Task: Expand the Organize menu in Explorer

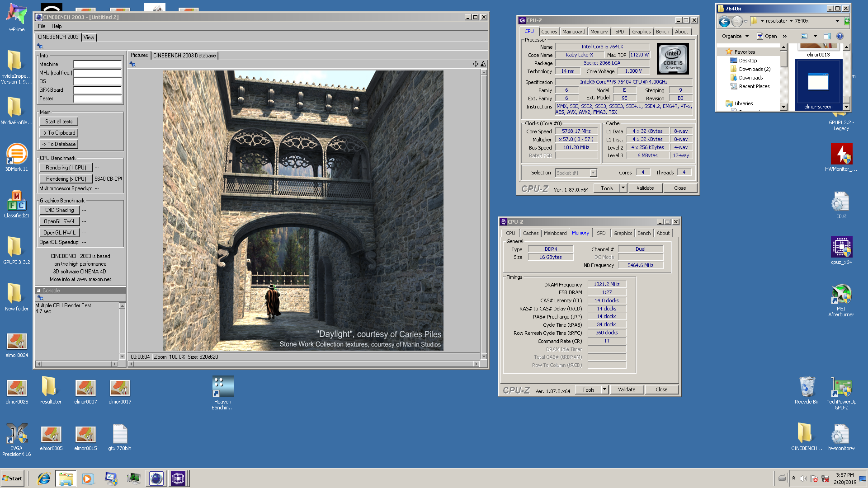Action: tap(736, 36)
